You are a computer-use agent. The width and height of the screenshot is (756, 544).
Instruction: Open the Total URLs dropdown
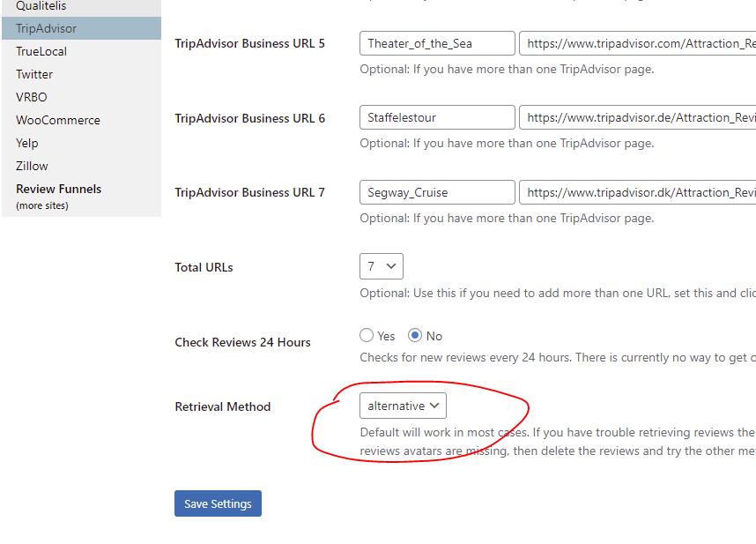pyautogui.click(x=382, y=266)
